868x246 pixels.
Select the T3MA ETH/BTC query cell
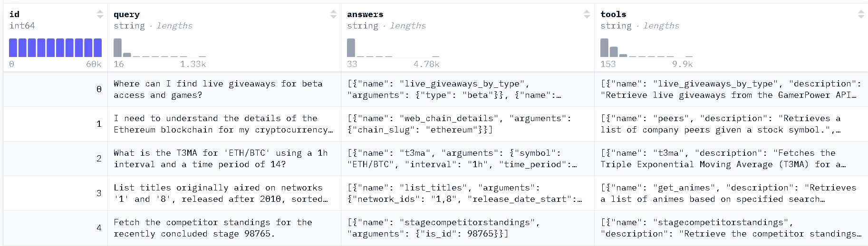224,159
